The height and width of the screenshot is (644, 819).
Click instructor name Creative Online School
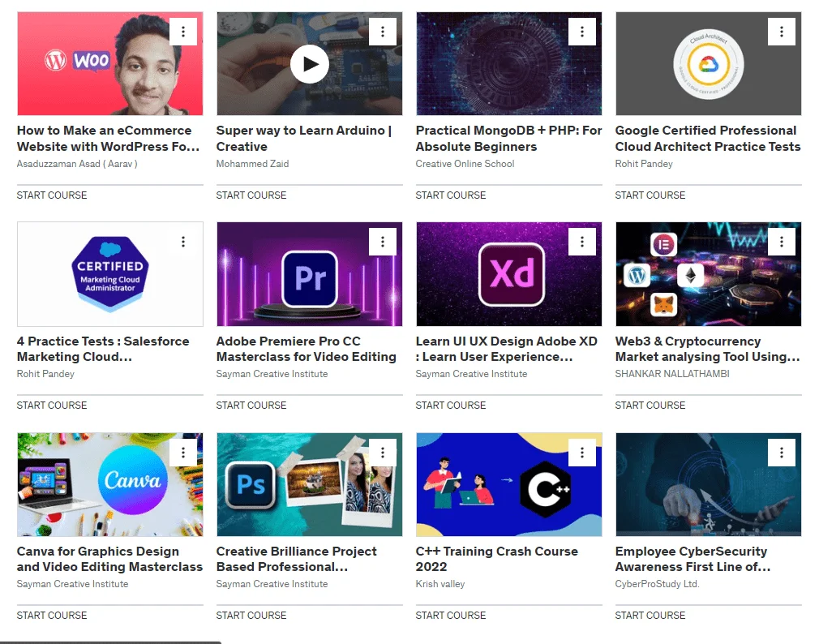coord(465,164)
